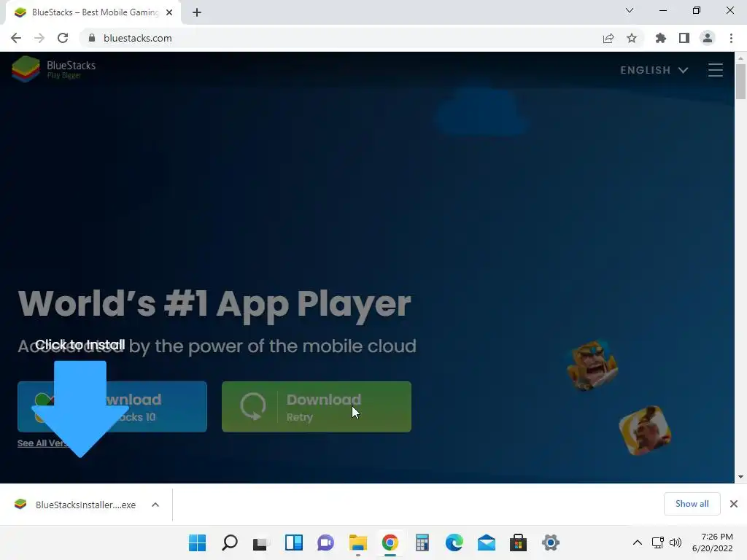Open the See All Versions link
This screenshot has height=560, width=747.
(x=43, y=443)
